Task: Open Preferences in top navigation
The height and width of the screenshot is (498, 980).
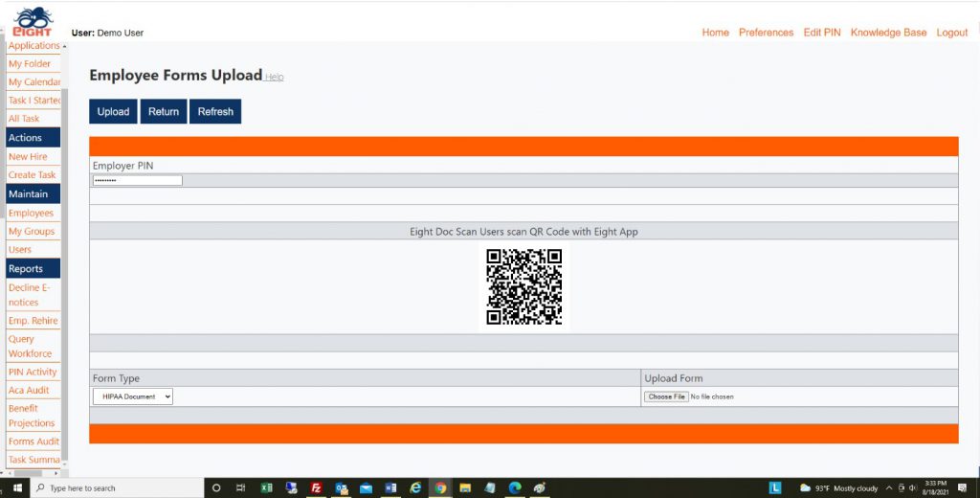Action: click(766, 33)
